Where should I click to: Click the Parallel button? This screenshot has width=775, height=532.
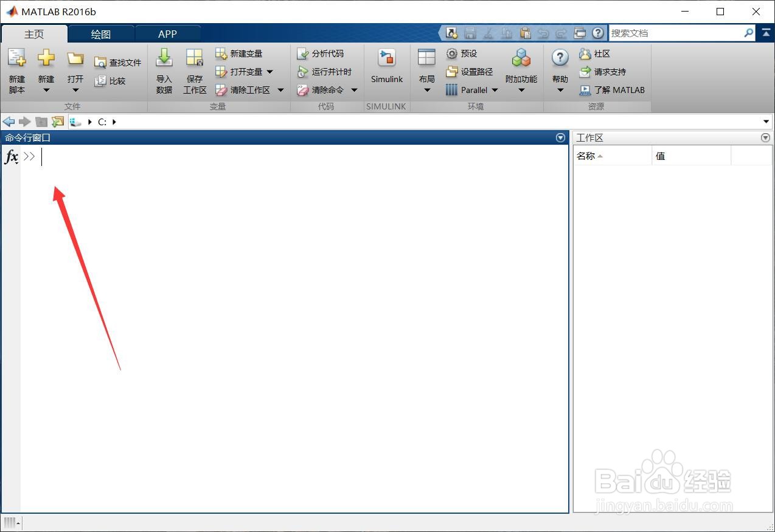point(467,90)
